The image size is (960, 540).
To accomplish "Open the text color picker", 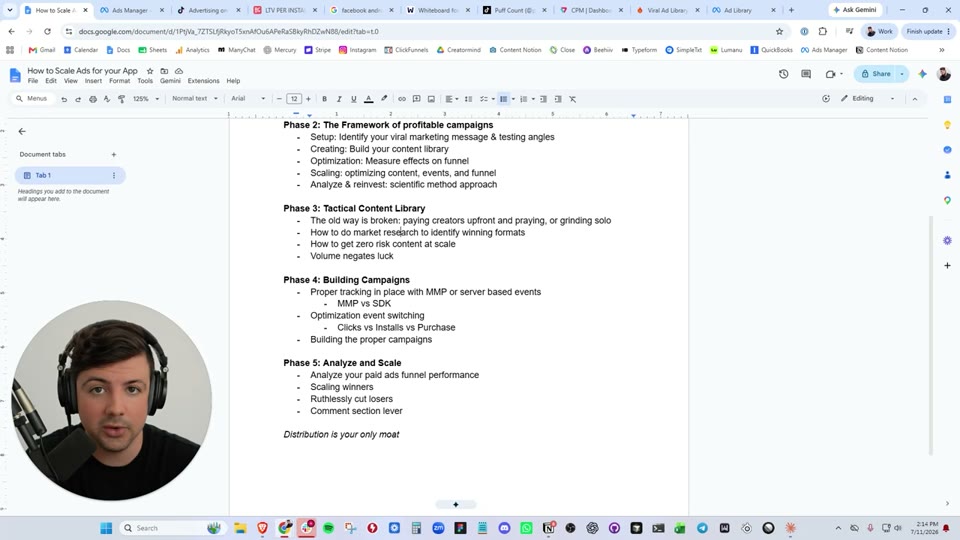I will click(x=369, y=99).
